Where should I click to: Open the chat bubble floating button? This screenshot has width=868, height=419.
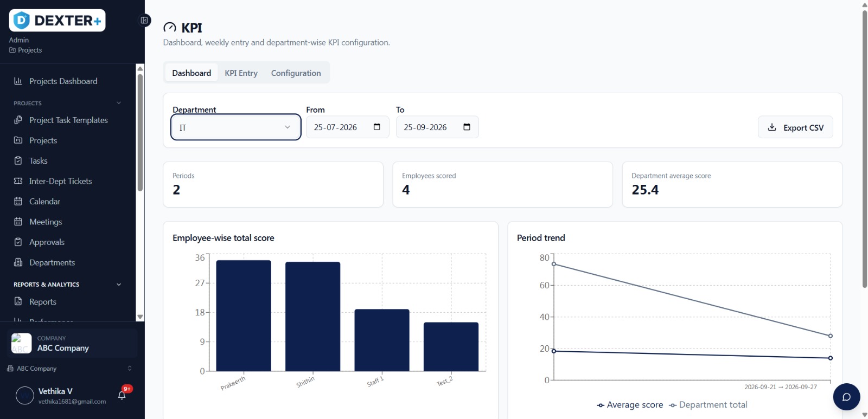coord(846,397)
